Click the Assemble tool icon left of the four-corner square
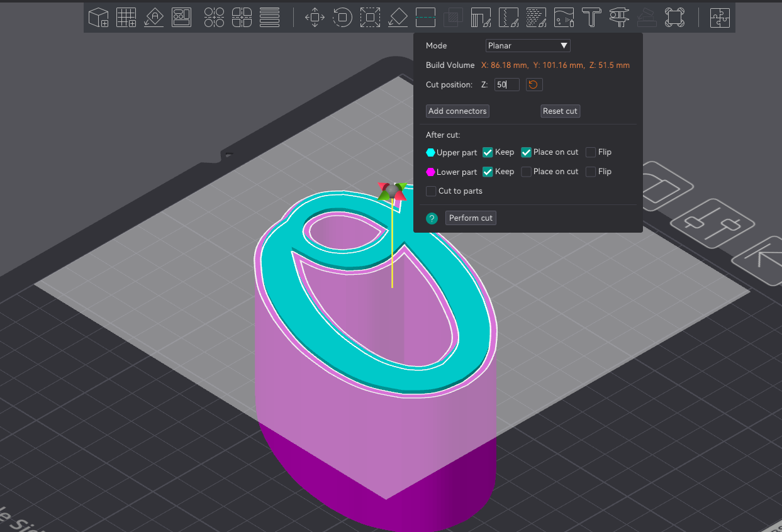 [647, 17]
